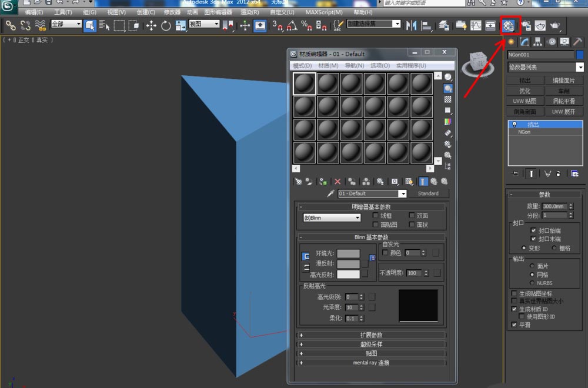This screenshot has width=588, height=388.
Task: Uncheck 封口始端 cap start option
Action: pyautogui.click(x=533, y=230)
